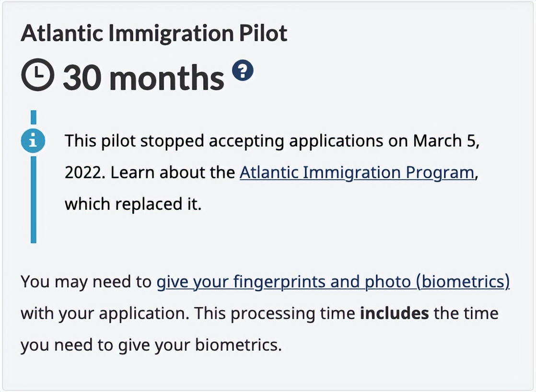Select the bold word includes
This screenshot has width=536, height=392.
click(x=394, y=313)
